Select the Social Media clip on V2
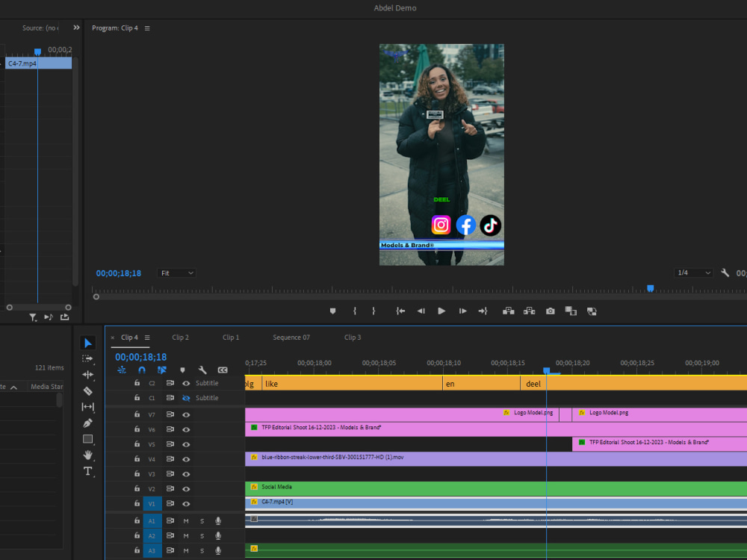This screenshot has height=560, width=747. [x=496, y=488]
